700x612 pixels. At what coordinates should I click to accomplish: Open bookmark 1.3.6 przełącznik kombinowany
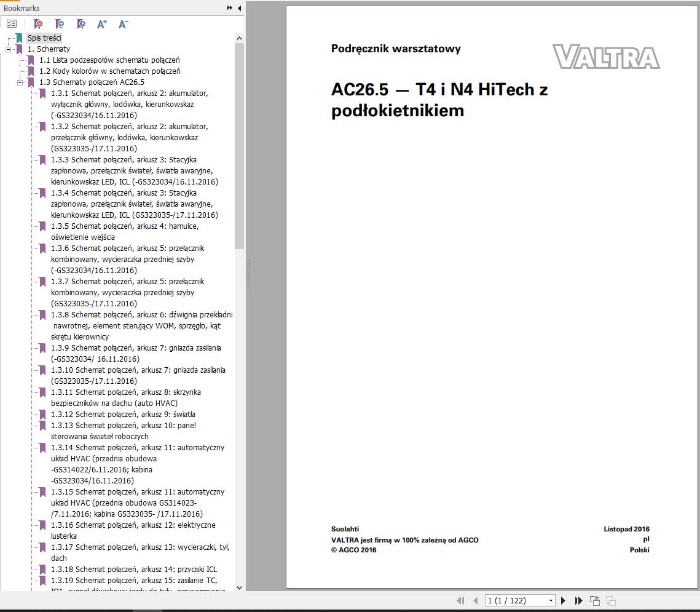pos(127,259)
